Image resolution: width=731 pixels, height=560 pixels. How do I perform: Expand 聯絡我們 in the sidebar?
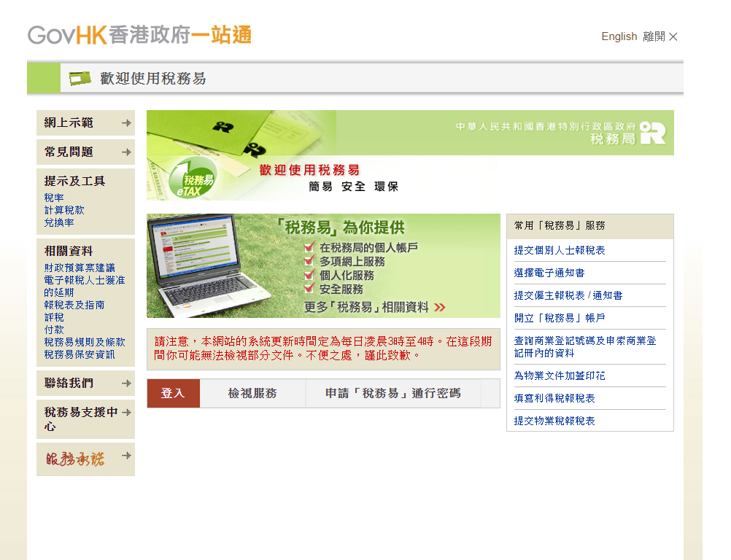126,384
